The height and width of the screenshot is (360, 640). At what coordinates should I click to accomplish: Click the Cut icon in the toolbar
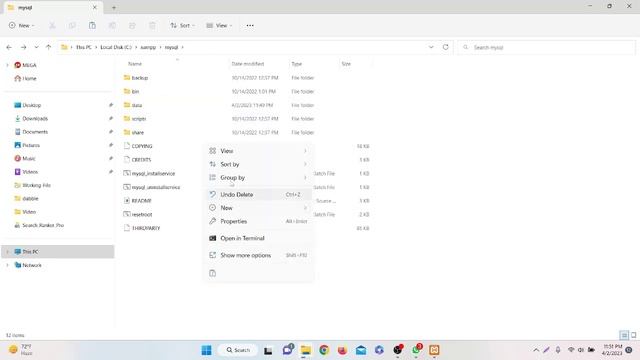coord(52,25)
